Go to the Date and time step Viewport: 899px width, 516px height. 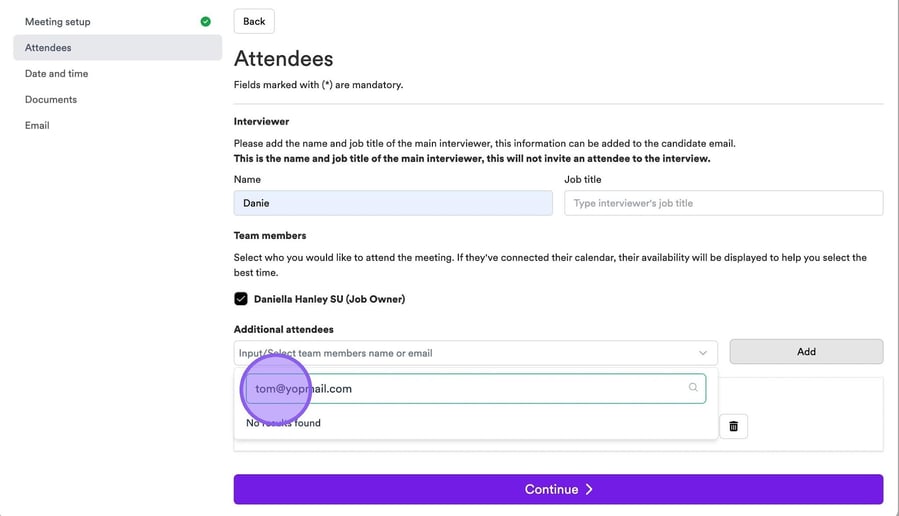click(x=56, y=73)
